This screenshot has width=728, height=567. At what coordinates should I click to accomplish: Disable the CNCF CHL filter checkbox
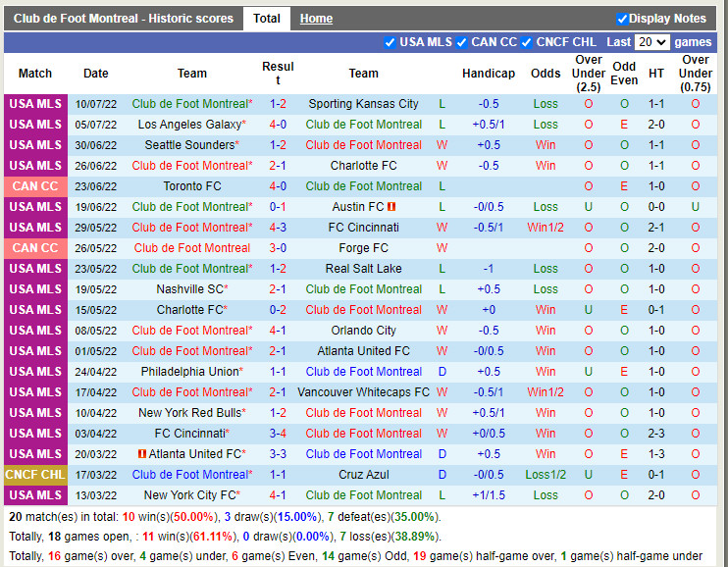(x=527, y=42)
